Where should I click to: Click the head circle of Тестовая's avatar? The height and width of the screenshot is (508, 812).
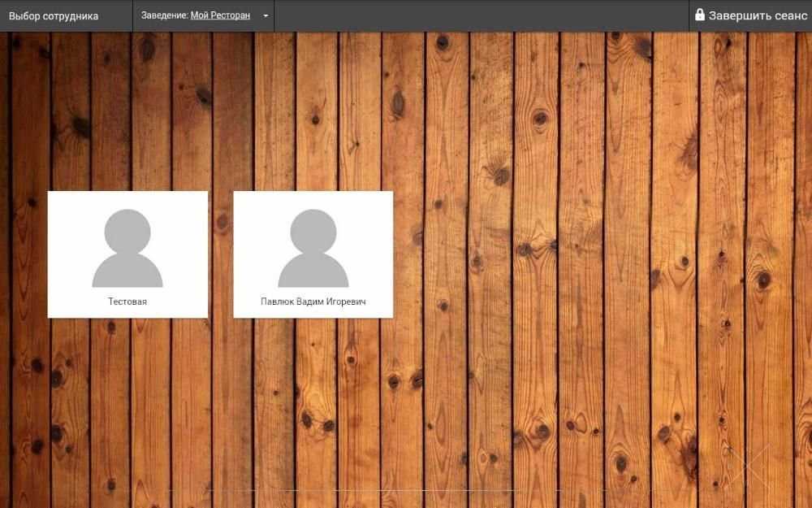coord(127,232)
